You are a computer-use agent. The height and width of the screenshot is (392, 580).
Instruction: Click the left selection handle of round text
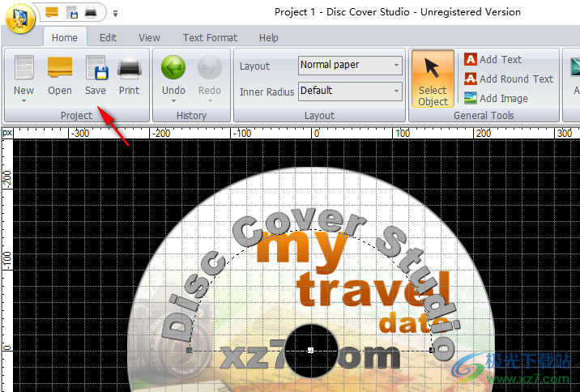190,350
